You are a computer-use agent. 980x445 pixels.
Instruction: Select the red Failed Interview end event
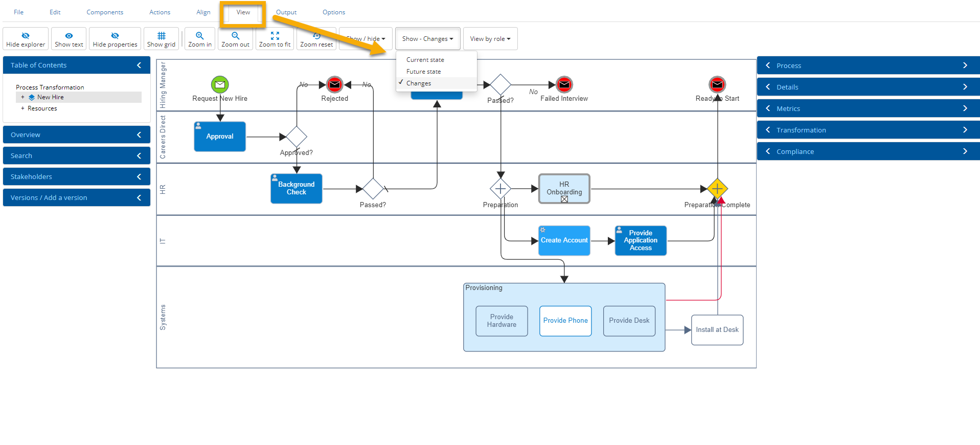click(564, 84)
